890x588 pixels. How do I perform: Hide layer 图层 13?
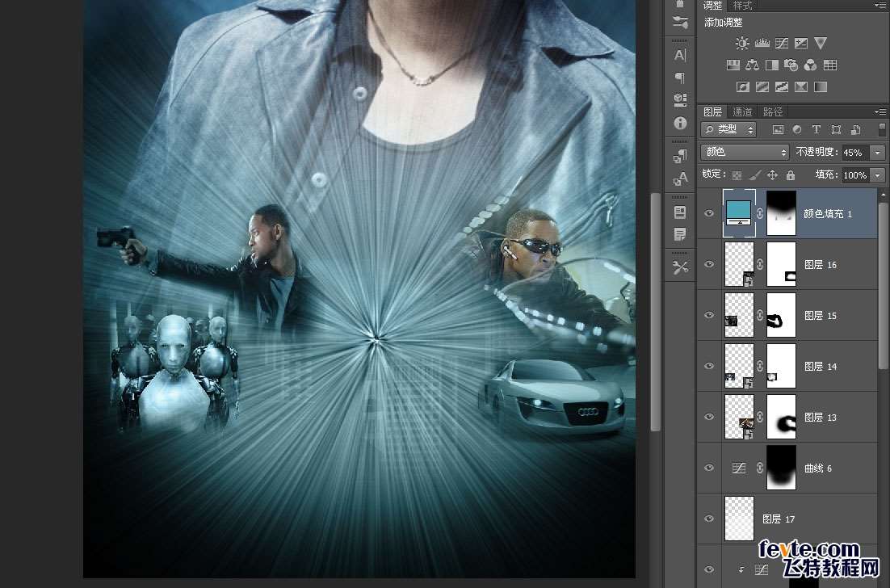[x=709, y=417]
